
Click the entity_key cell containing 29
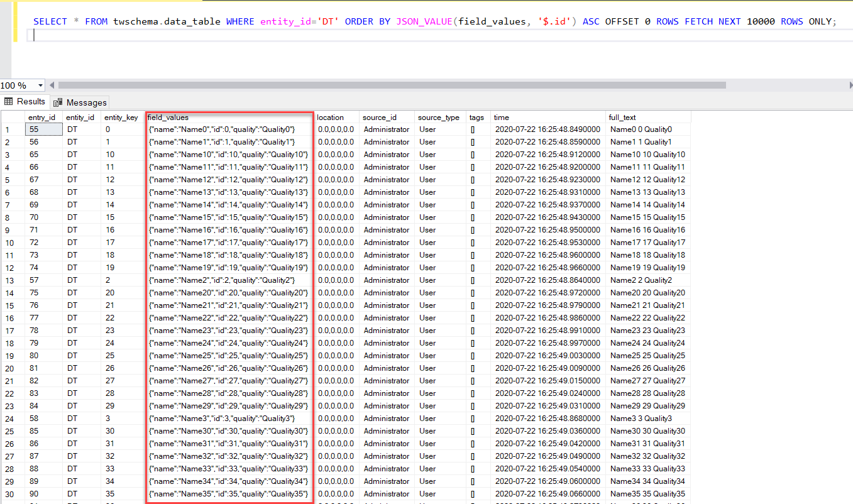click(122, 406)
